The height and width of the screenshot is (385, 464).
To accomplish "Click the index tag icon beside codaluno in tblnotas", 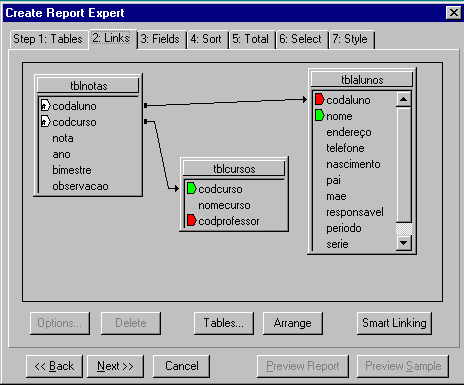I will click(x=45, y=105).
